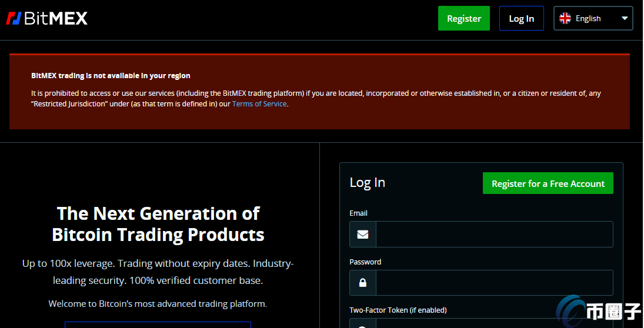Click the Email field label

pyautogui.click(x=358, y=213)
